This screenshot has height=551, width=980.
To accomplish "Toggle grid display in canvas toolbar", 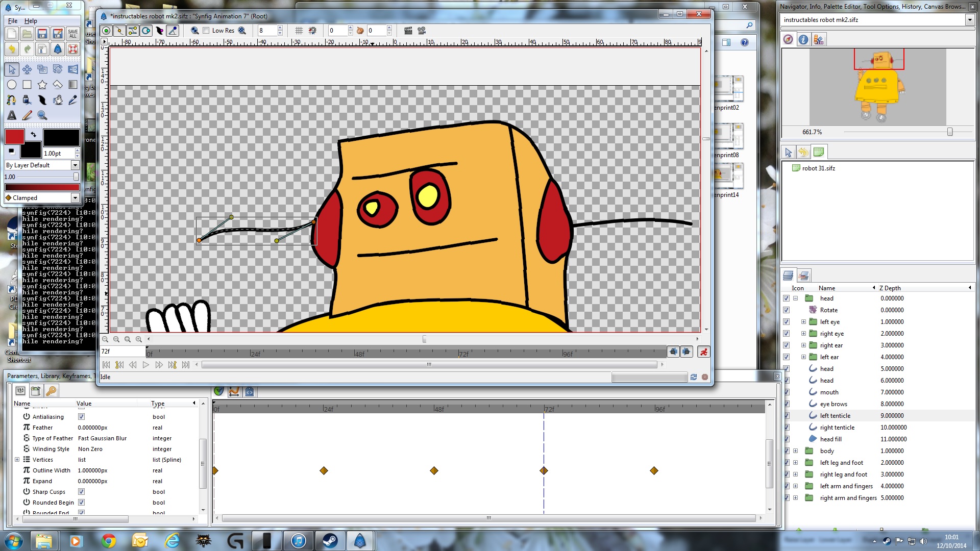I will pos(299,31).
